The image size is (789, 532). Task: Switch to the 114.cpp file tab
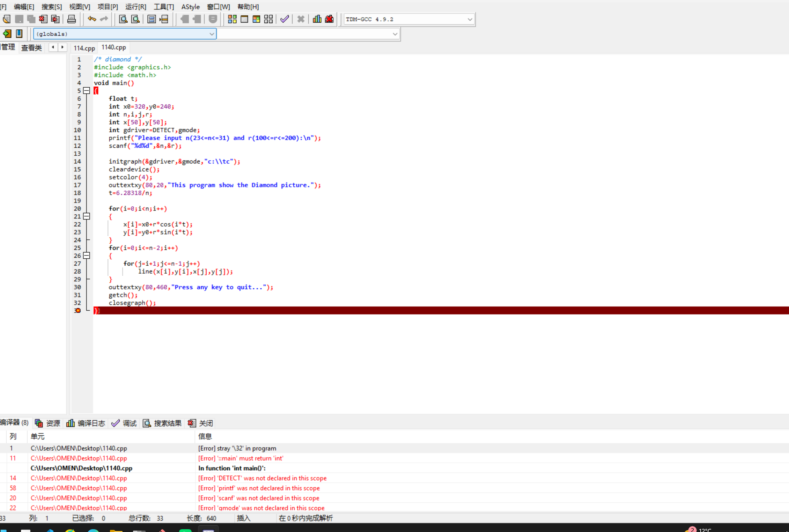(x=84, y=48)
